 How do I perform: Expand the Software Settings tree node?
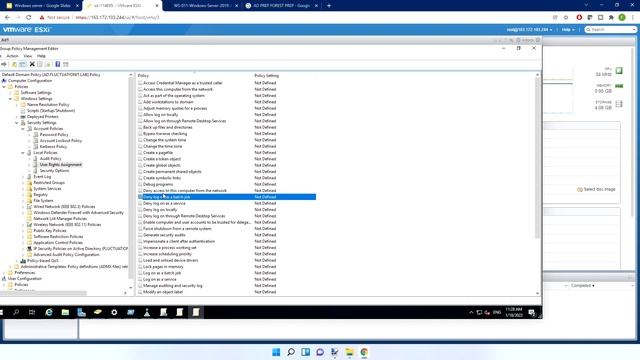coord(10,93)
